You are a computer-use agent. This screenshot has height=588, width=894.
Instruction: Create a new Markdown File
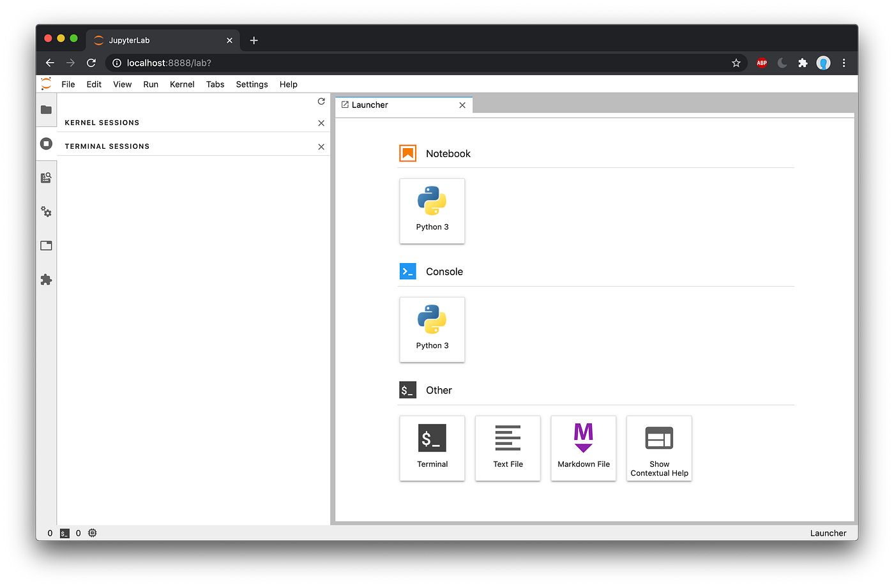tap(583, 448)
